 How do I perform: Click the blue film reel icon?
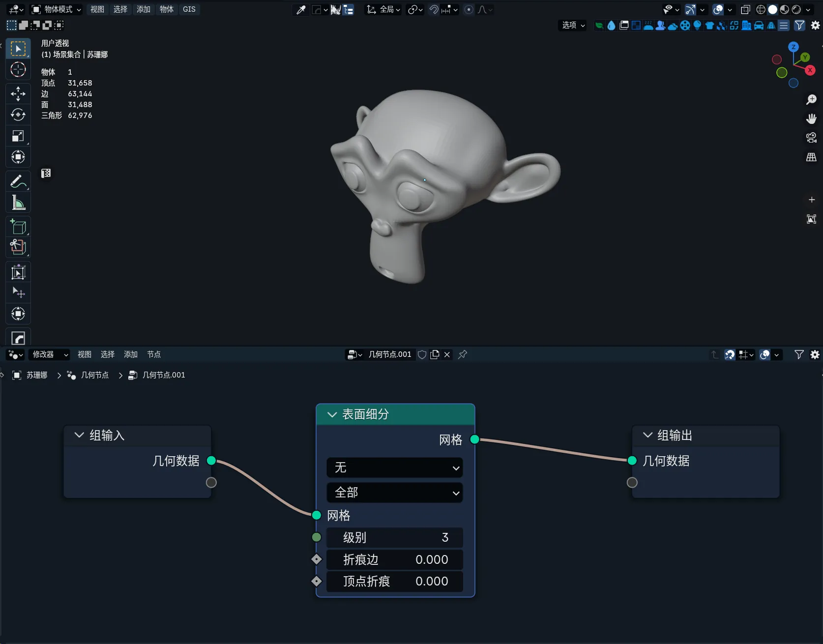[x=685, y=25]
